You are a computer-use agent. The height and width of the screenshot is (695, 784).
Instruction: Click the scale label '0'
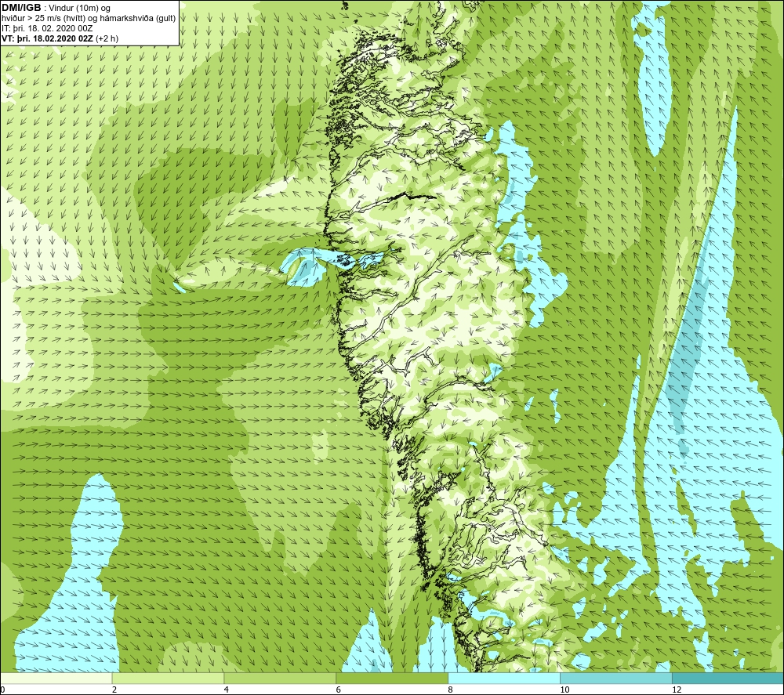[3, 690]
